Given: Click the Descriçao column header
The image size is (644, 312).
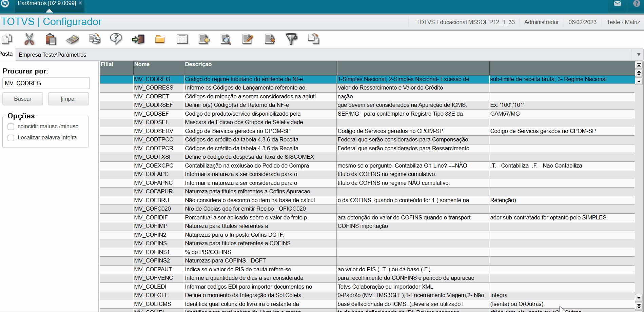Looking at the screenshot, I should 260,68.
